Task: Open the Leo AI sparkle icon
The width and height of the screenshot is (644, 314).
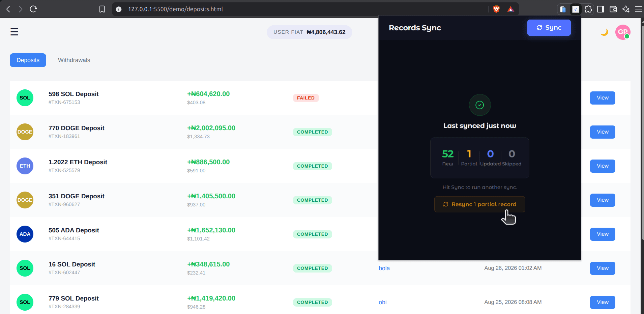Action: 626,9
